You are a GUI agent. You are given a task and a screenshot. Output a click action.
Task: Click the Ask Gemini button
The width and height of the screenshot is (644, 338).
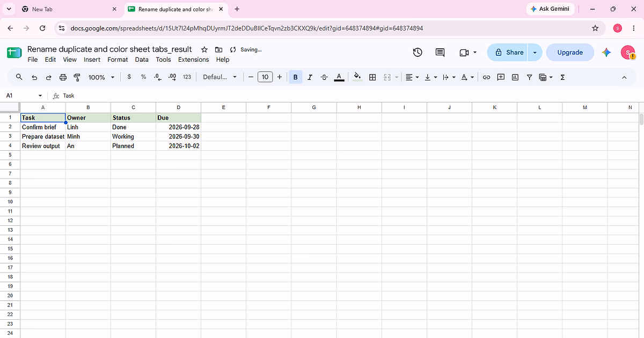551,9
